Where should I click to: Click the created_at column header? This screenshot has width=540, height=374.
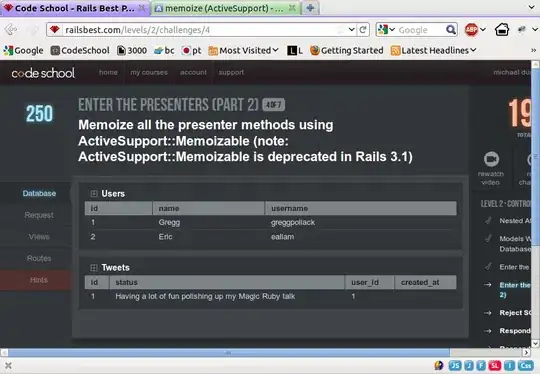[x=425, y=282]
